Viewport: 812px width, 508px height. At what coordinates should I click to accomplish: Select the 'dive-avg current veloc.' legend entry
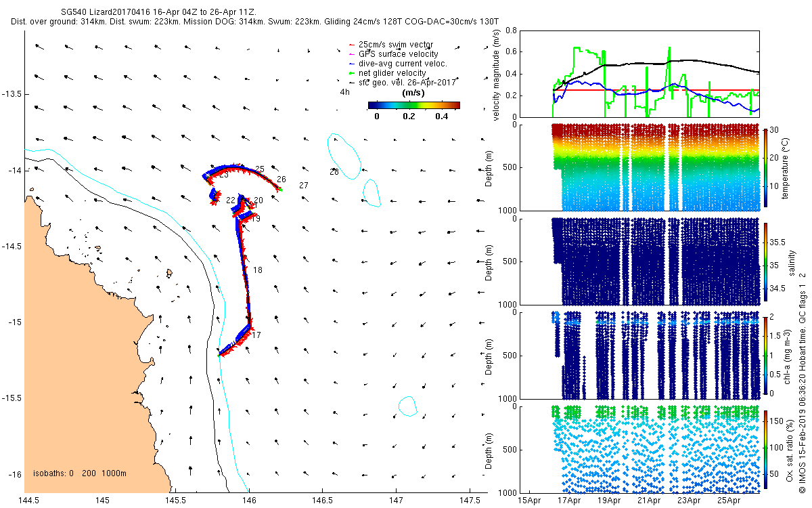(x=398, y=64)
